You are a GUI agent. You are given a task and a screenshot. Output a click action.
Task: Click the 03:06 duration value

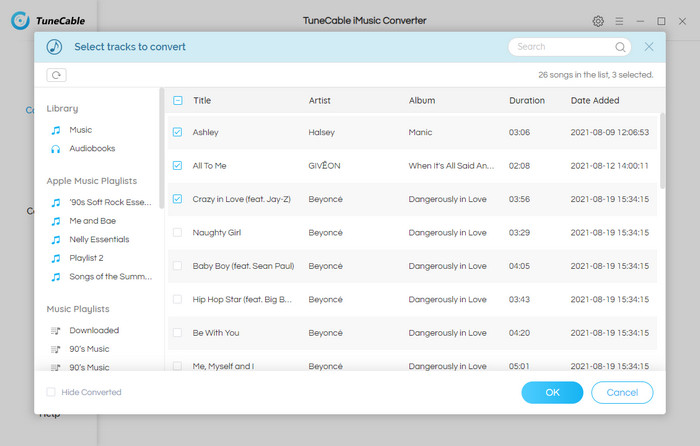point(519,132)
